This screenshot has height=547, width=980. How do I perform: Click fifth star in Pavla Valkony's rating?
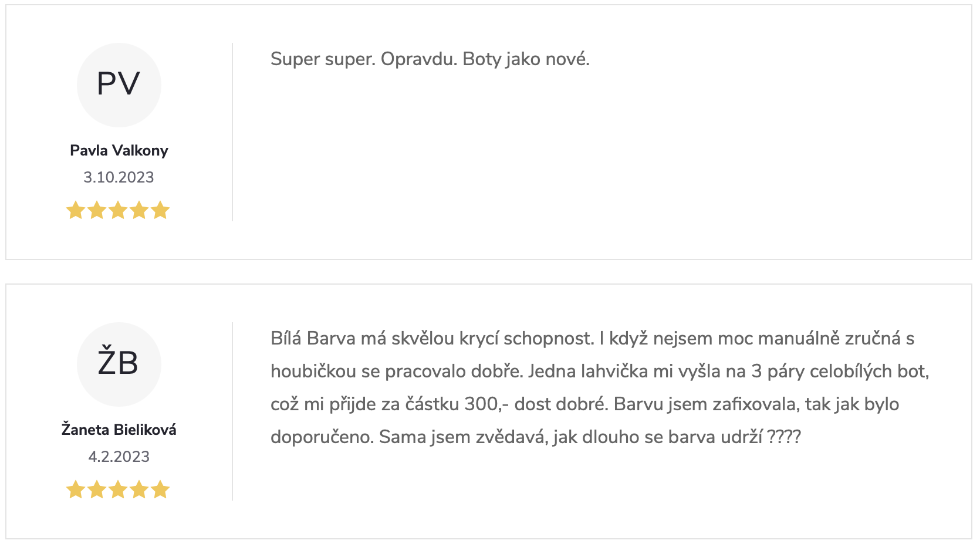point(160,210)
